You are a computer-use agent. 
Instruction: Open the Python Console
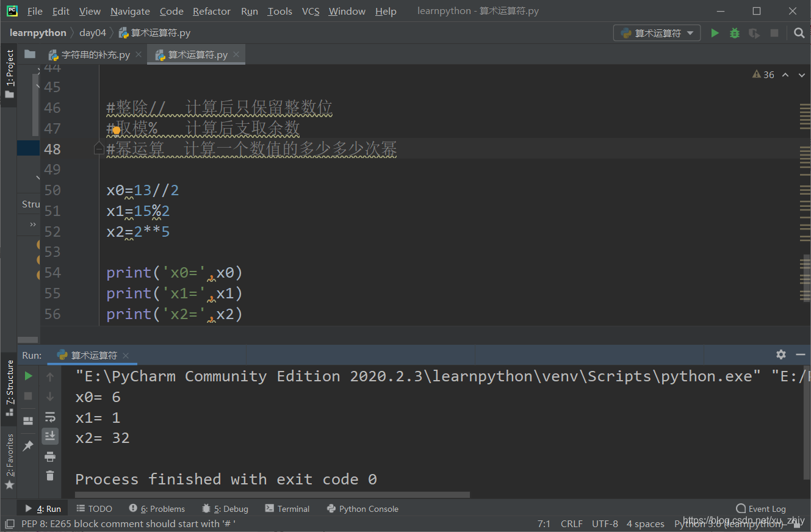(x=362, y=509)
